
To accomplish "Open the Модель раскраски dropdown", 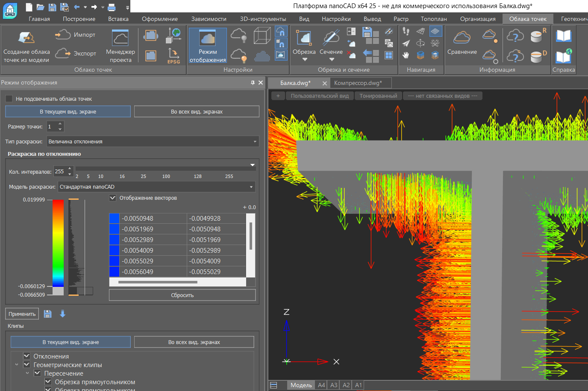I will tap(156, 187).
